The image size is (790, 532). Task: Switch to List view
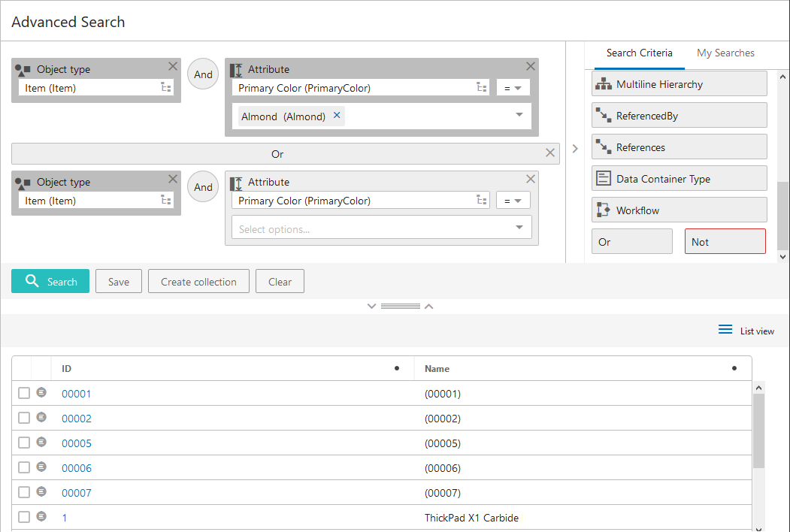(746, 331)
